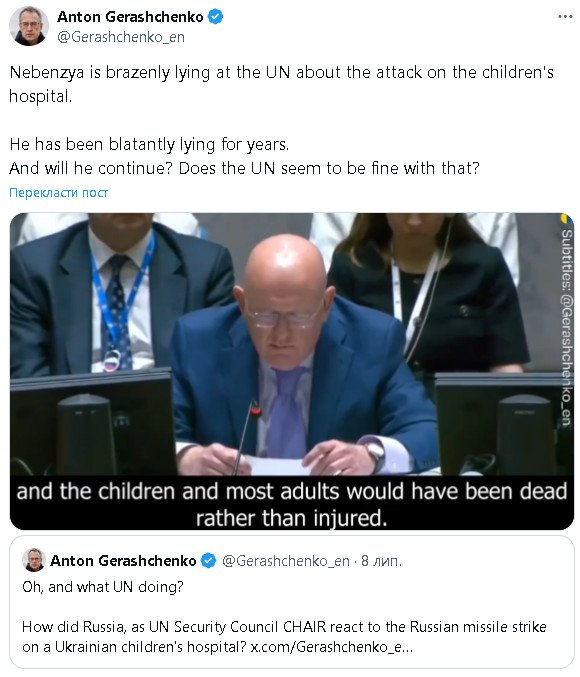Click the video subtitle caption area
Image resolution: width=580 pixels, height=677 pixels.
tap(292, 503)
